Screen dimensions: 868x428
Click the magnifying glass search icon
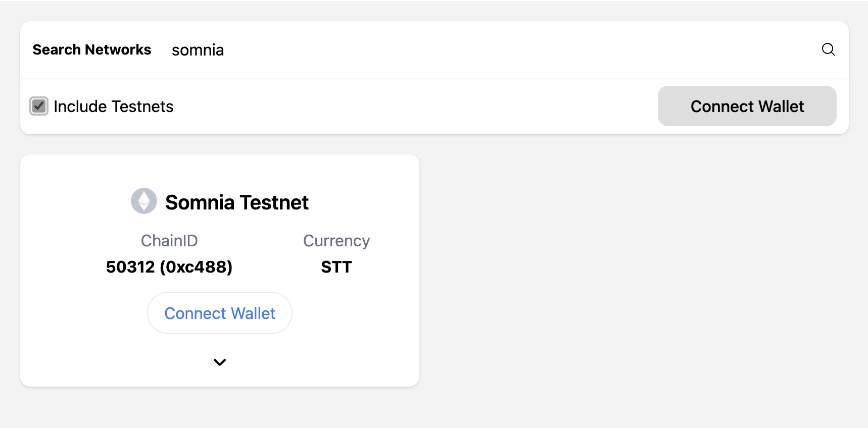click(828, 49)
